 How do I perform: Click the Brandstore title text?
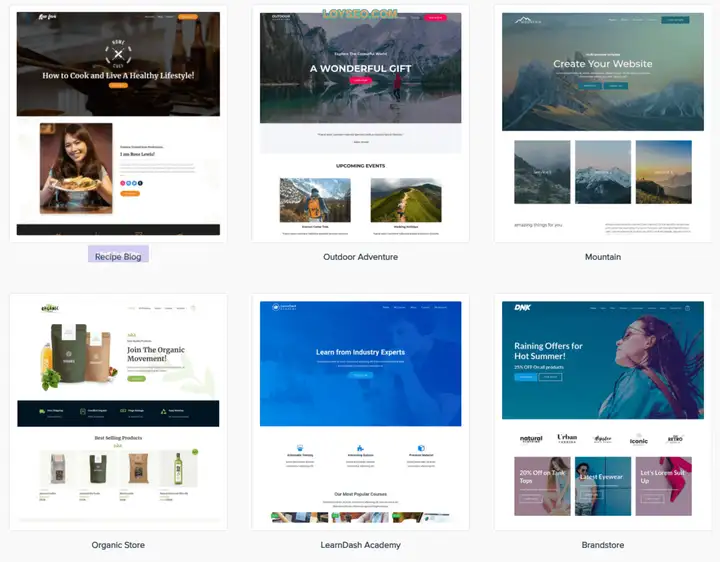603,545
